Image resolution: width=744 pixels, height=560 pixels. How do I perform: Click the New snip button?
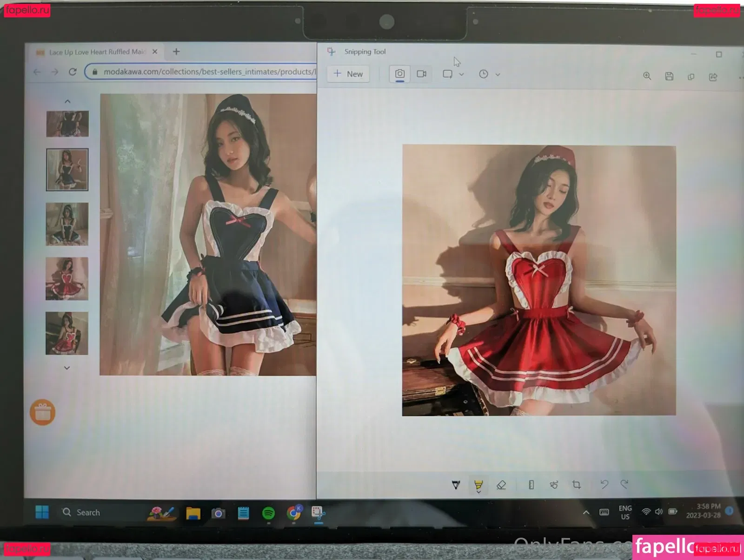348,74
